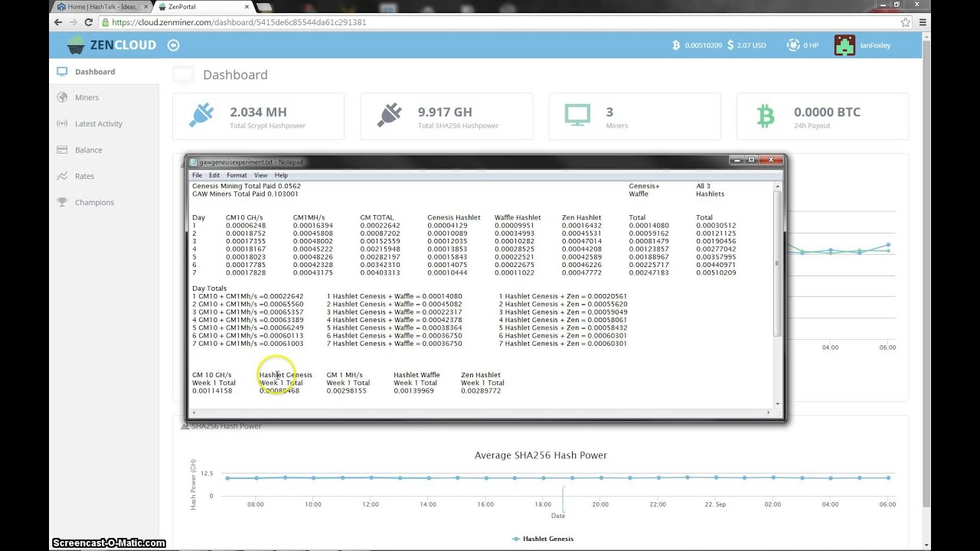Click the Dashboard page heading
The image size is (980, 551).
(x=235, y=75)
